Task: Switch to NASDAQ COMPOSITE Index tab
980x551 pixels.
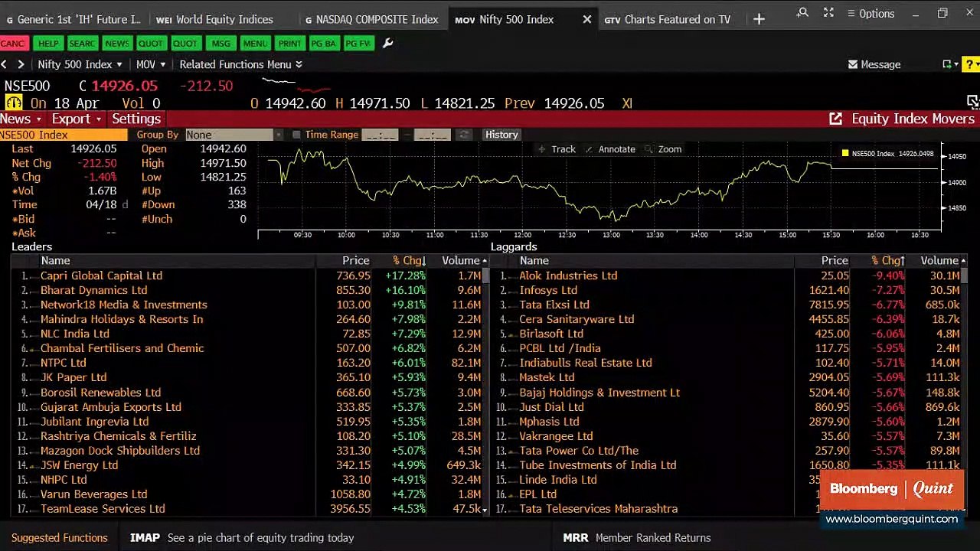Action: (x=371, y=19)
